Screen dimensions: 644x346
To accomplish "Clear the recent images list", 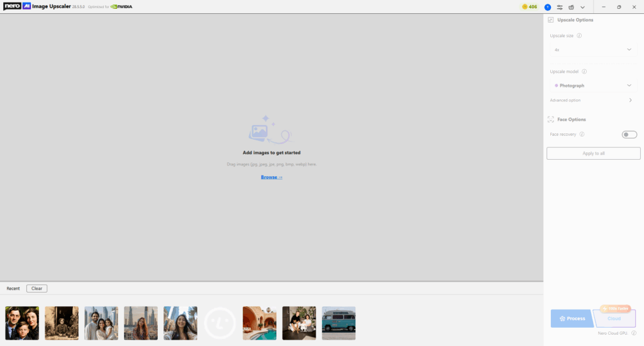I will pyautogui.click(x=36, y=289).
